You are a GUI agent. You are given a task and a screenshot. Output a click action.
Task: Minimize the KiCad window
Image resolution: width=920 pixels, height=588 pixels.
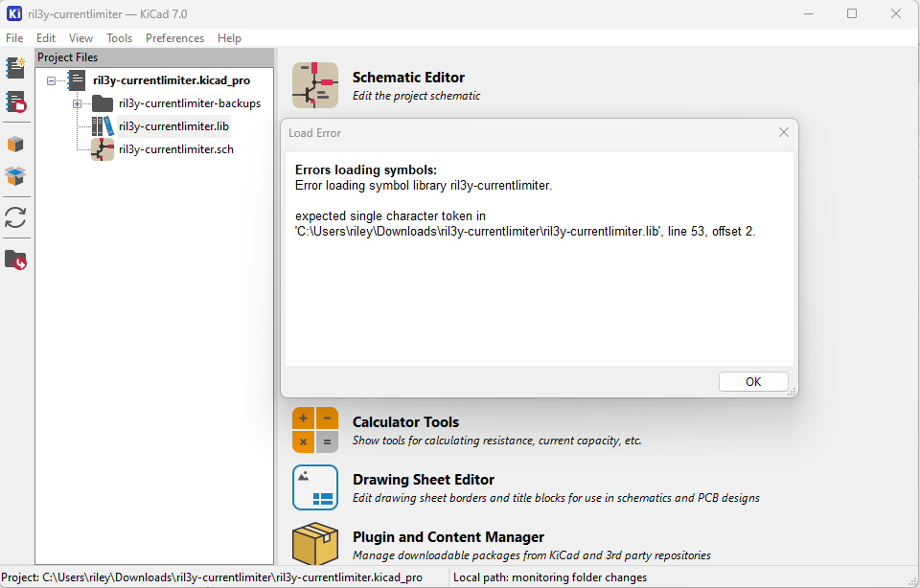pyautogui.click(x=809, y=13)
